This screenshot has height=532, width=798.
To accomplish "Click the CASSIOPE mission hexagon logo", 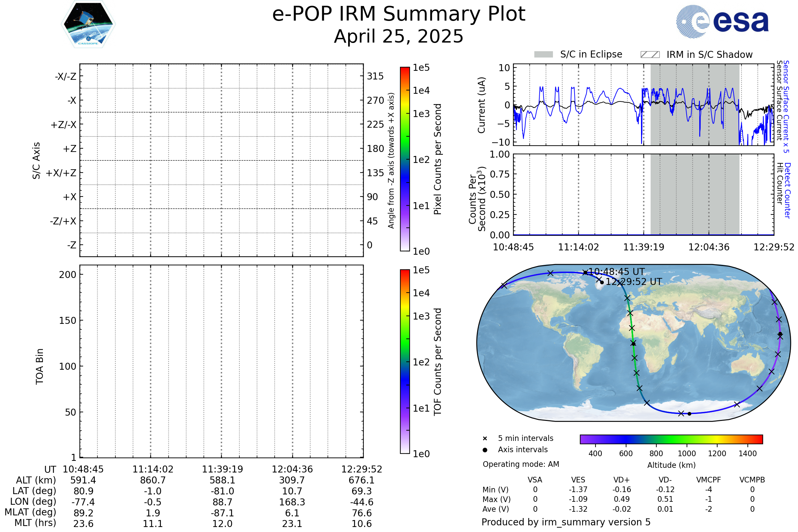I will click(88, 24).
